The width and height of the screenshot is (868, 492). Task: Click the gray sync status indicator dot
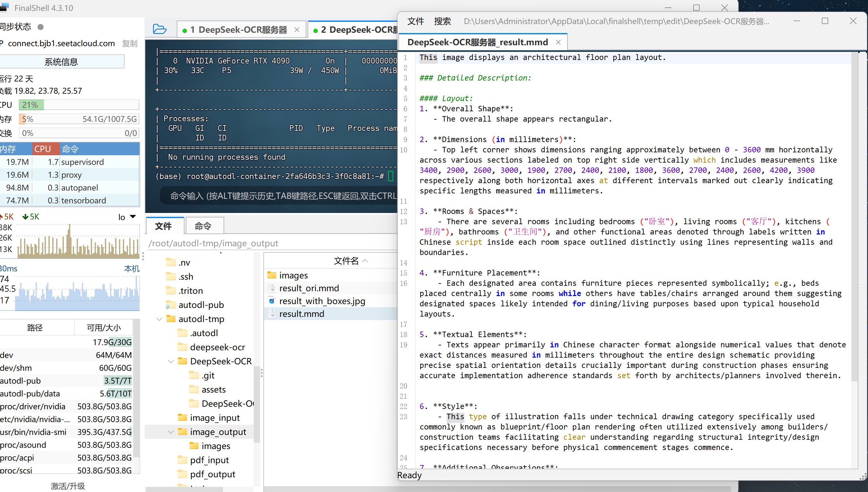pos(40,27)
